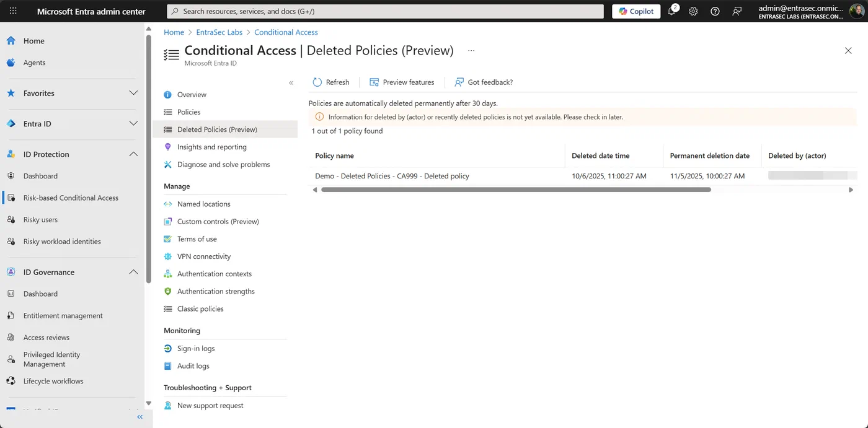The image size is (868, 428).
Task: Click the ID Governance section icon
Action: (11, 272)
